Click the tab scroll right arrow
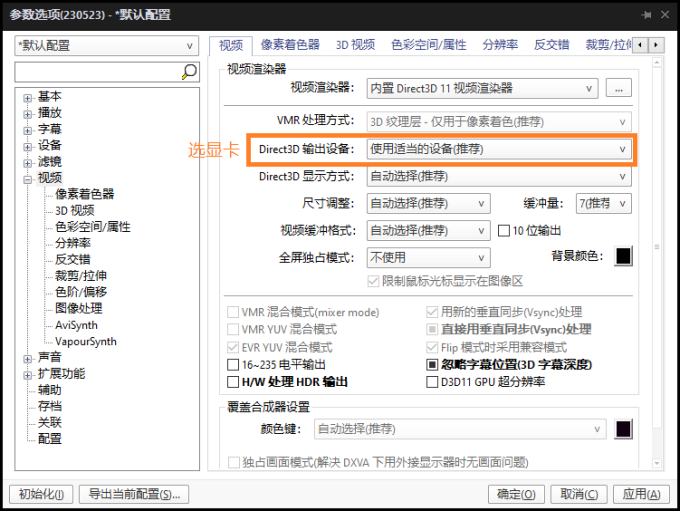The width and height of the screenshot is (680, 511). [668, 45]
